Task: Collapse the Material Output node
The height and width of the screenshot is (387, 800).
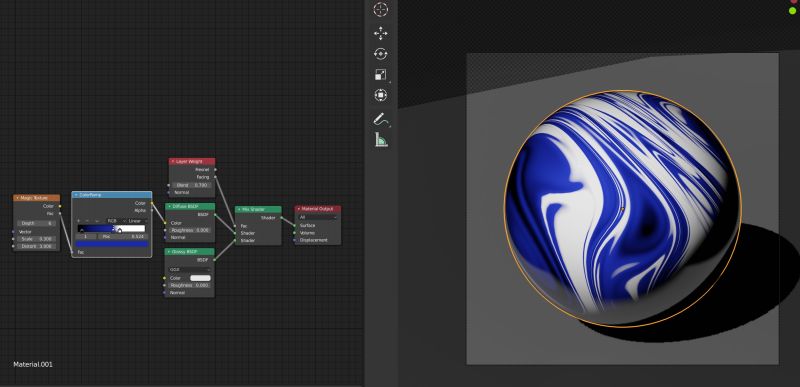Action: [x=299, y=209]
